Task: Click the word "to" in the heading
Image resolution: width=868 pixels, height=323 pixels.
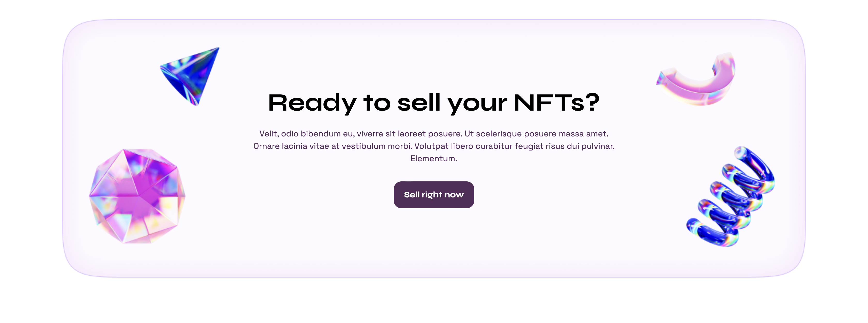Action: 377,103
